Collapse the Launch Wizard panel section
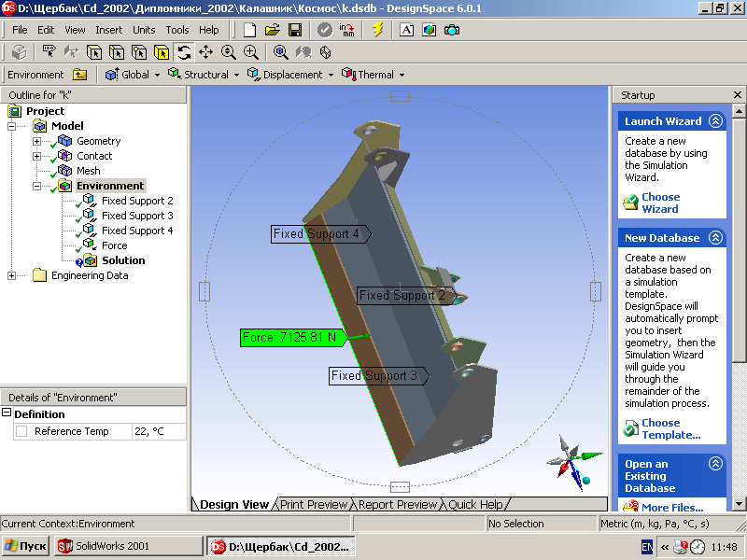 click(x=715, y=121)
